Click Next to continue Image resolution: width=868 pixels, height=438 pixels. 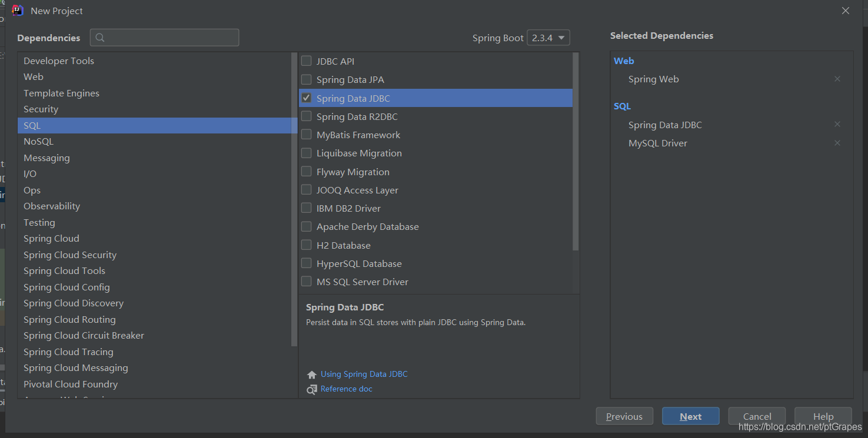coord(690,416)
